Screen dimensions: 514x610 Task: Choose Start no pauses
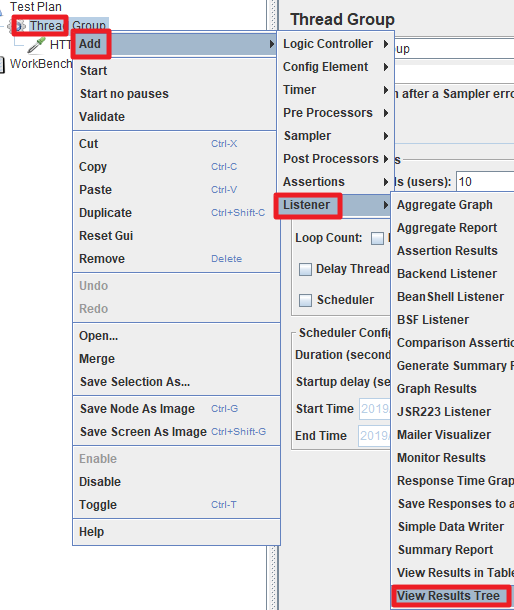pos(175,94)
